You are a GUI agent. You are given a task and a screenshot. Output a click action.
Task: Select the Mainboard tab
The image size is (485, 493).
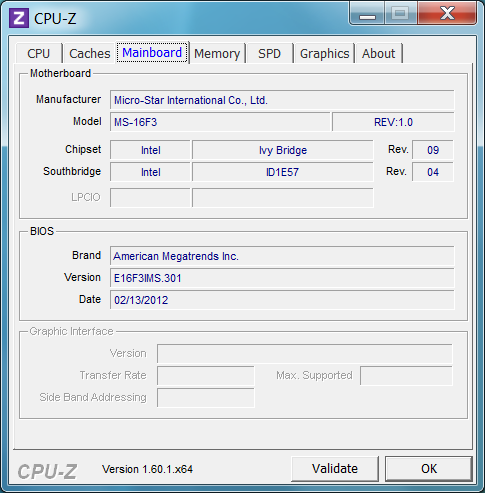152,53
